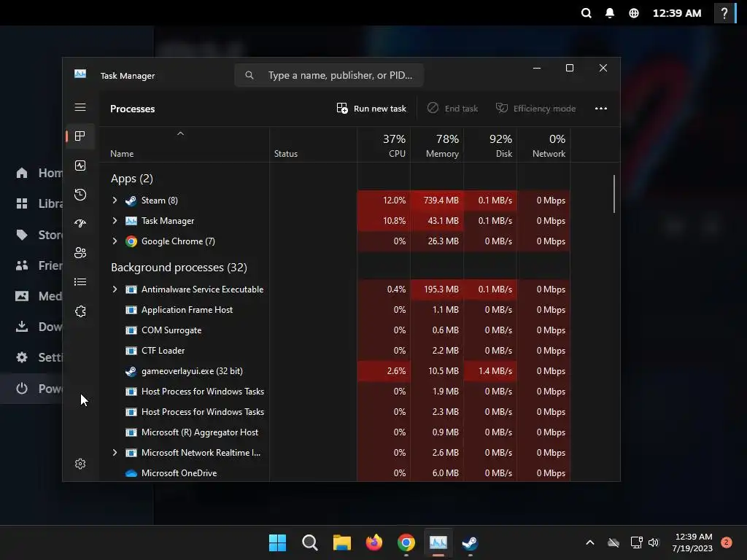The image size is (747, 560).
Task: Expand the Google Chrome (7) group
Action: (115, 241)
